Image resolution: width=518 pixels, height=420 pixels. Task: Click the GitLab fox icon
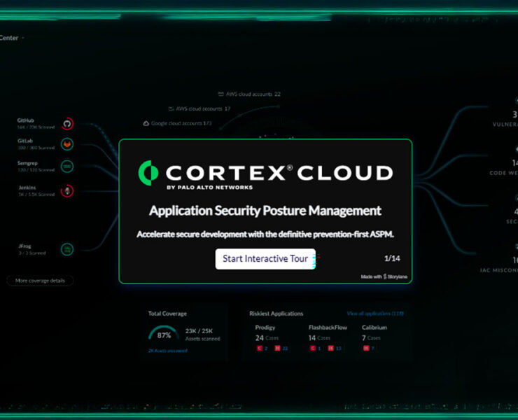coord(67,144)
